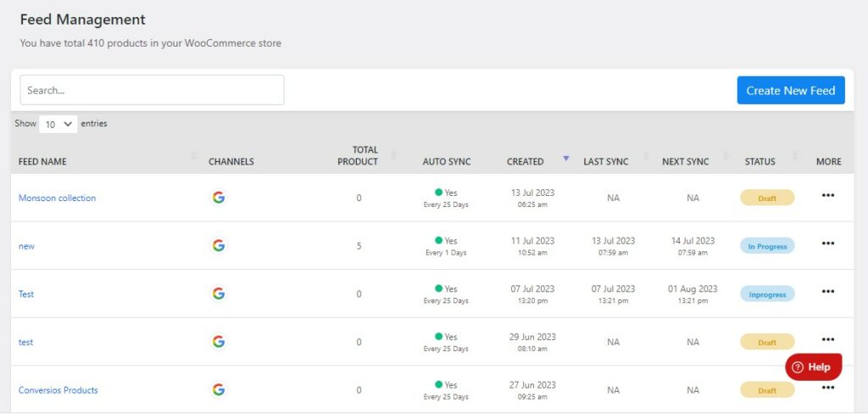
Task: Open more options for Conversios Products
Action: point(828,388)
